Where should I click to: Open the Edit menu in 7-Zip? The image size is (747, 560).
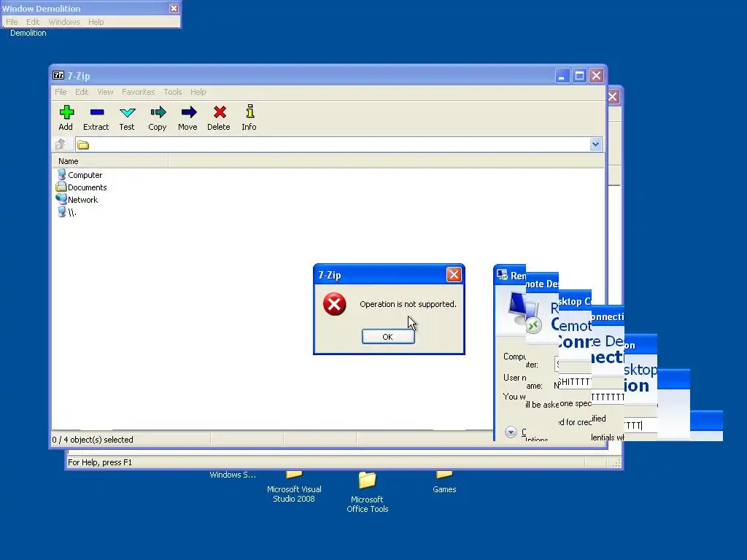pos(82,92)
